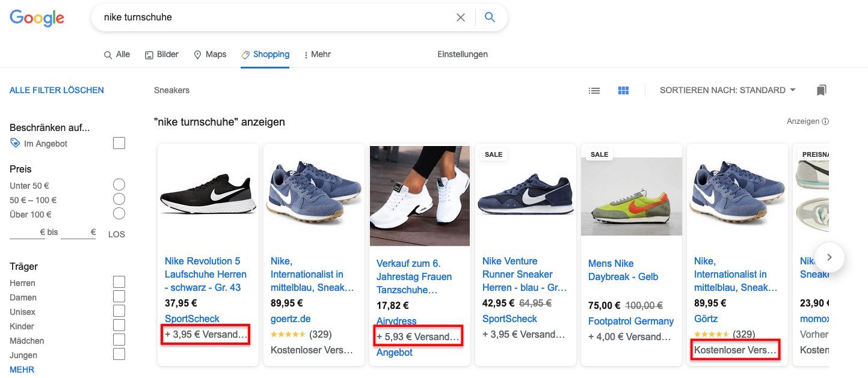
Task: Check the Unisex filter
Action: (119, 311)
